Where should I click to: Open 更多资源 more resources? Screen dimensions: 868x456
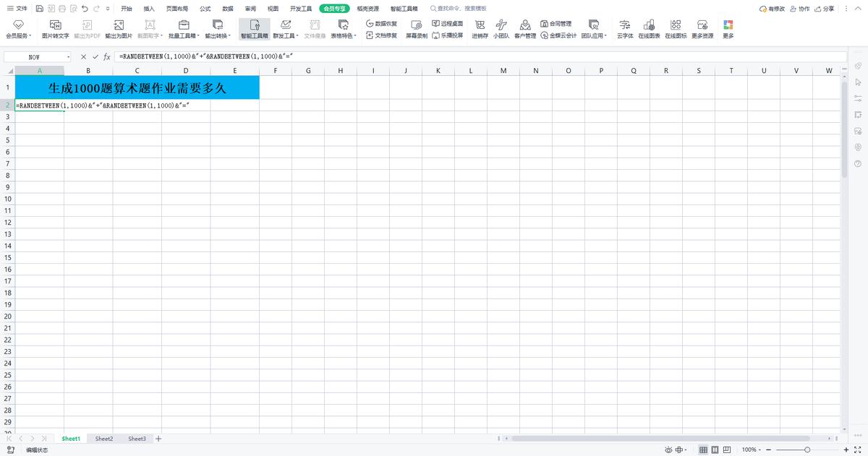tap(702, 29)
